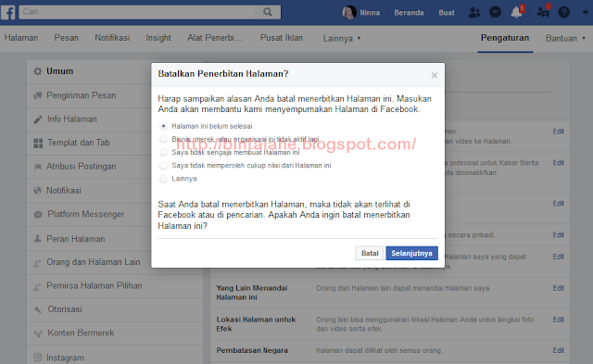This screenshot has height=364, width=593.
Task: Click the gear icon beside Umum
Action: point(37,71)
